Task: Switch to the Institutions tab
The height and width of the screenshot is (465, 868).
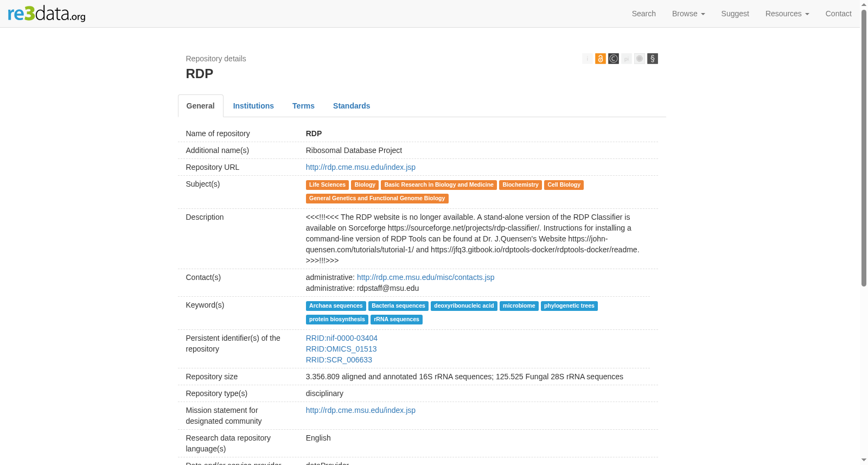Action: click(x=253, y=106)
